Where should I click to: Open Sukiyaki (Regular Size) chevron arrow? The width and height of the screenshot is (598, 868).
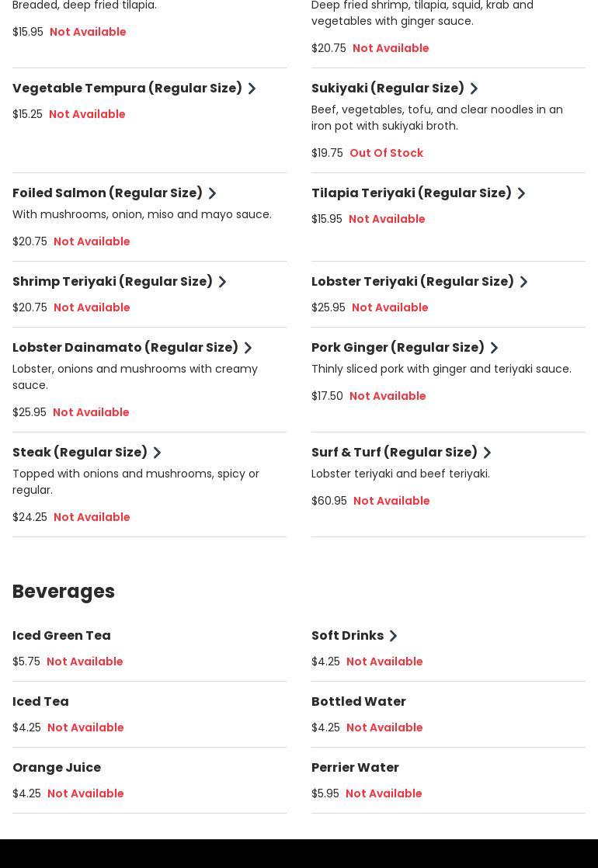click(474, 89)
